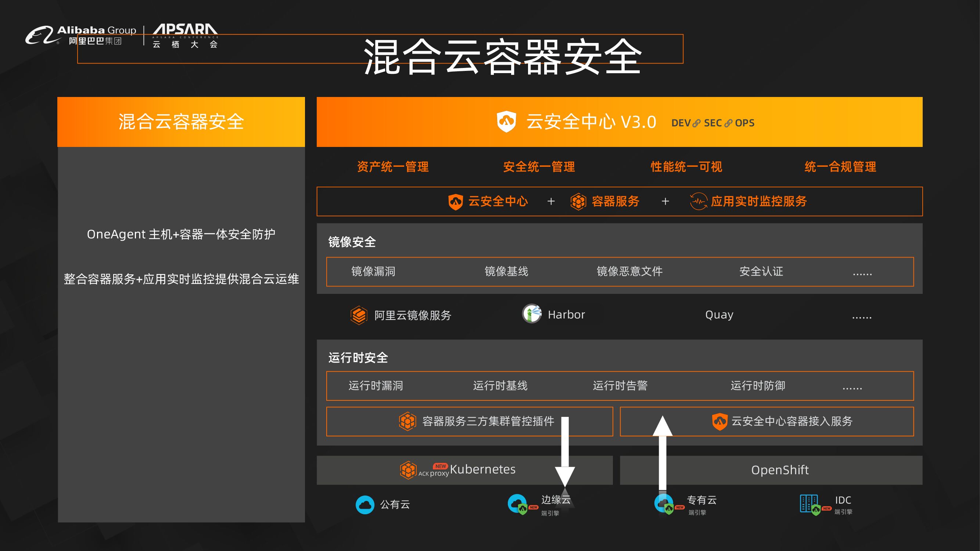Click the Alibaba Group logo
This screenshot has height=551, width=980.
[x=80, y=35]
